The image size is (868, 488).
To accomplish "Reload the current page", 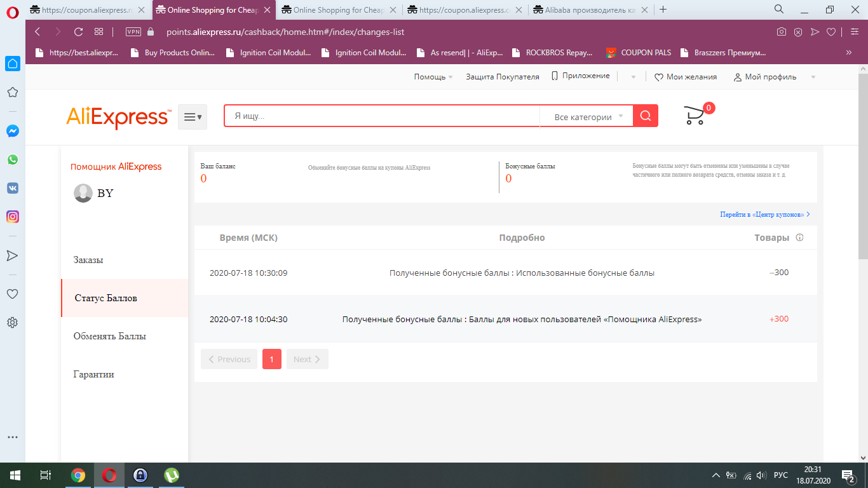I will click(79, 32).
